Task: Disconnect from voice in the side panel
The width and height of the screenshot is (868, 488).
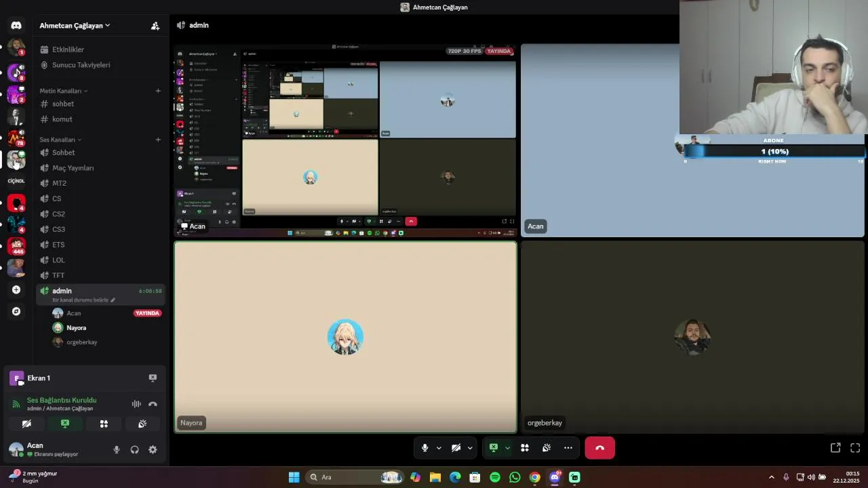Action: 153,404
